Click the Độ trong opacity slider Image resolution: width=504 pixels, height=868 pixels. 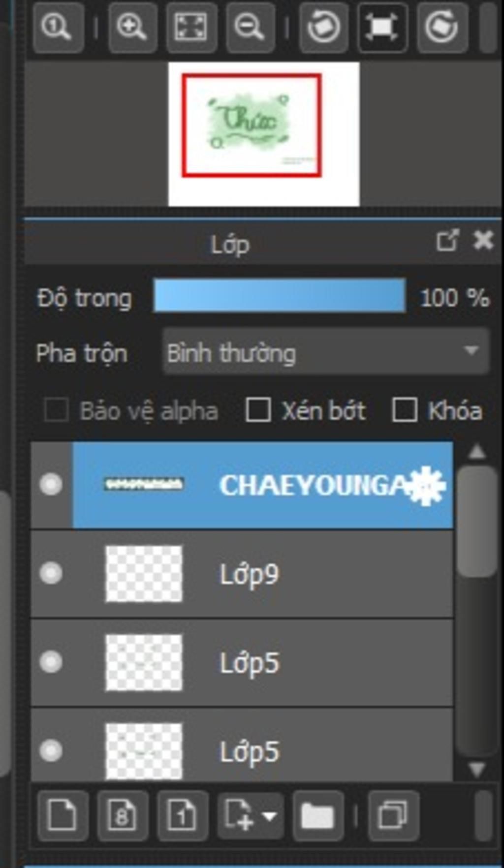tap(280, 296)
